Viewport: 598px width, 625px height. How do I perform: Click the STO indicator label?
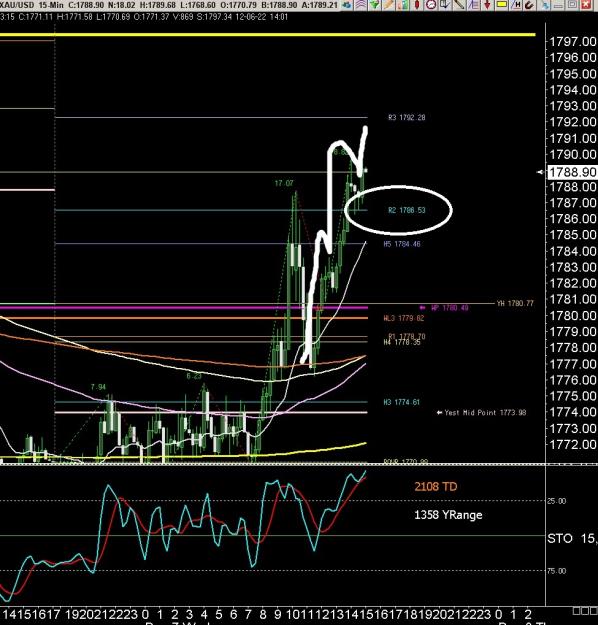coord(560,539)
